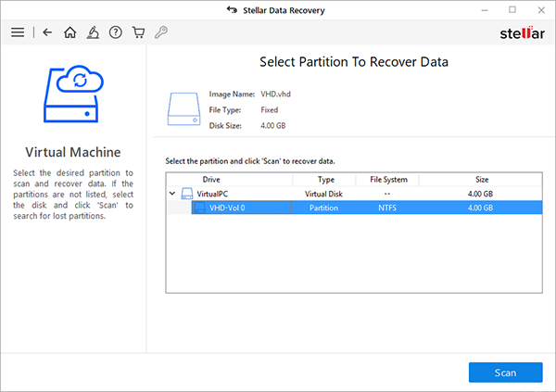556x392 pixels.
Task: Open the microscope tools icon
Action: (93, 32)
